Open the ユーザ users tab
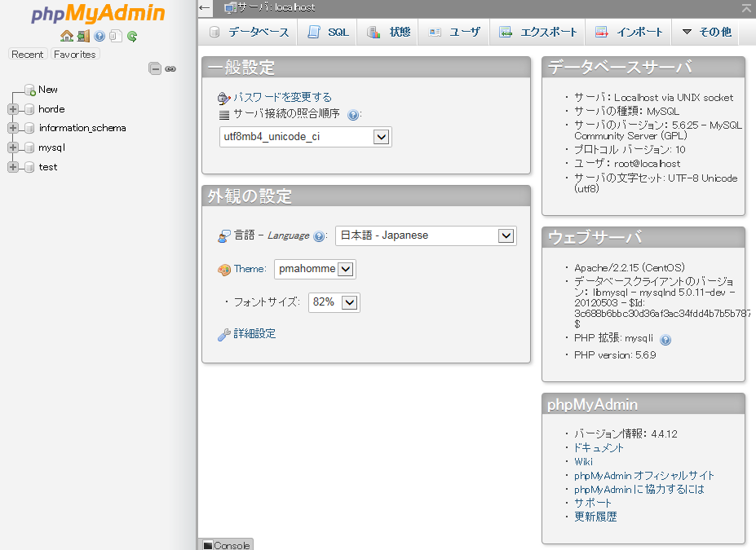Viewport: 756px width, 550px height. pos(453,32)
